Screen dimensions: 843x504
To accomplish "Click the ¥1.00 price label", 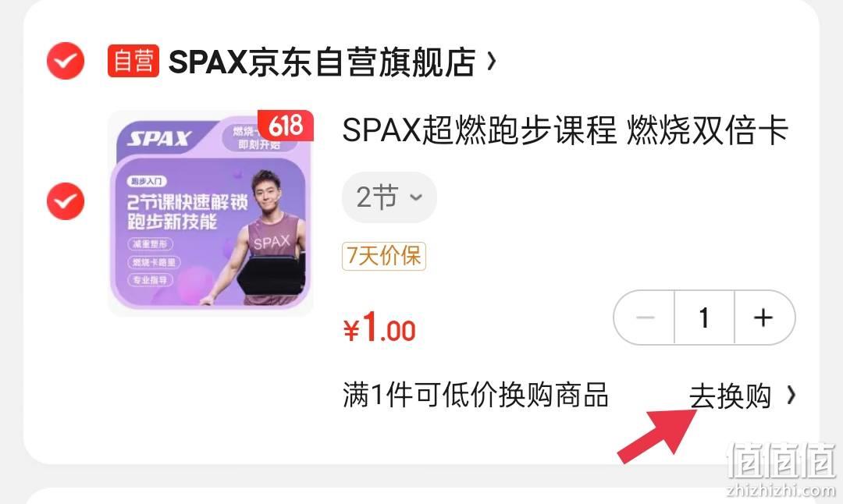I will (x=379, y=327).
